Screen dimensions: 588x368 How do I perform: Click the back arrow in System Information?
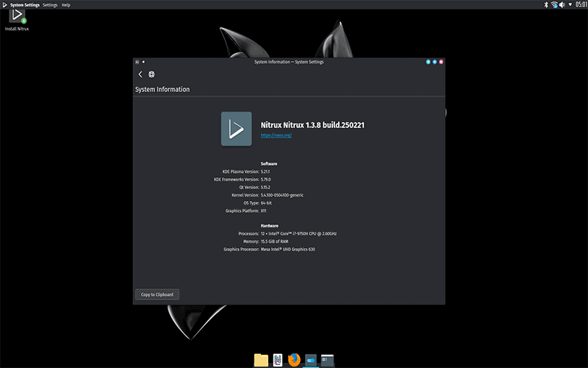click(x=140, y=74)
